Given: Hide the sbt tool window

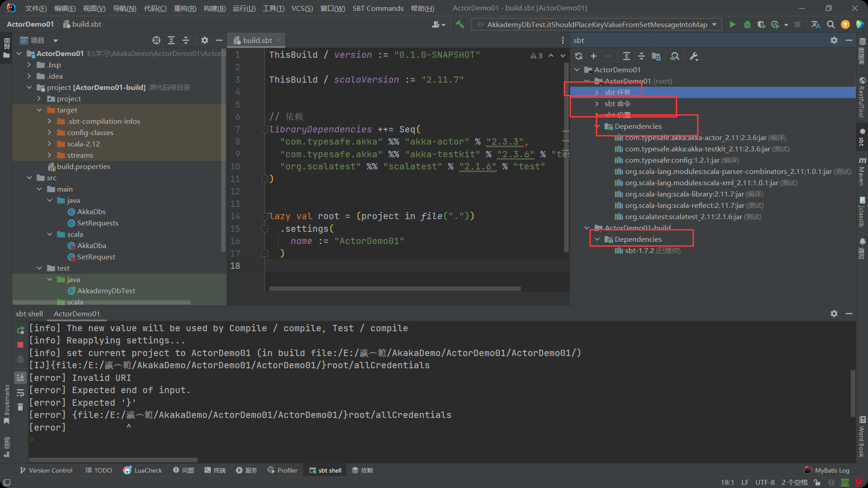Looking at the screenshot, I should coord(849,40).
